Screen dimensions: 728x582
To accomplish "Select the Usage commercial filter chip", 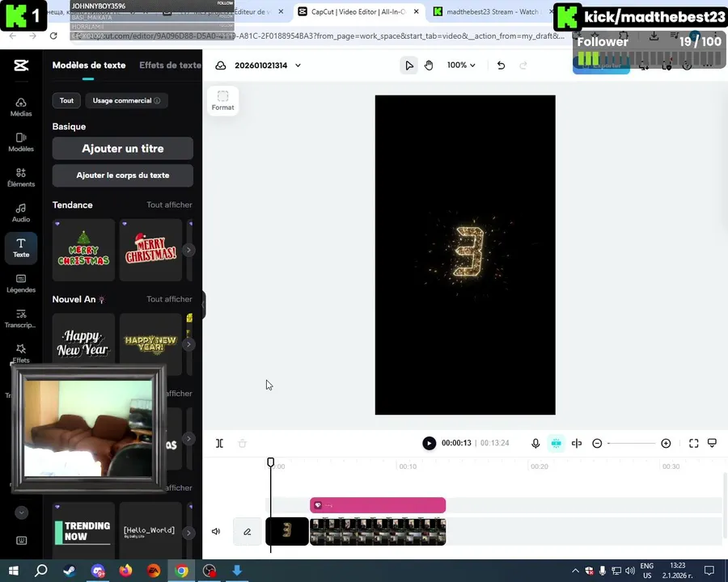I will [126, 100].
